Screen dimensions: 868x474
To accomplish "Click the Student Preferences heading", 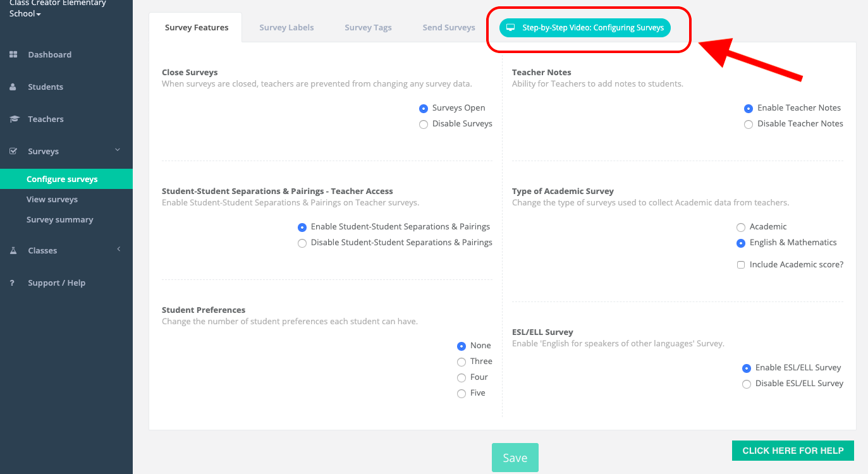I will (x=204, y=310).
